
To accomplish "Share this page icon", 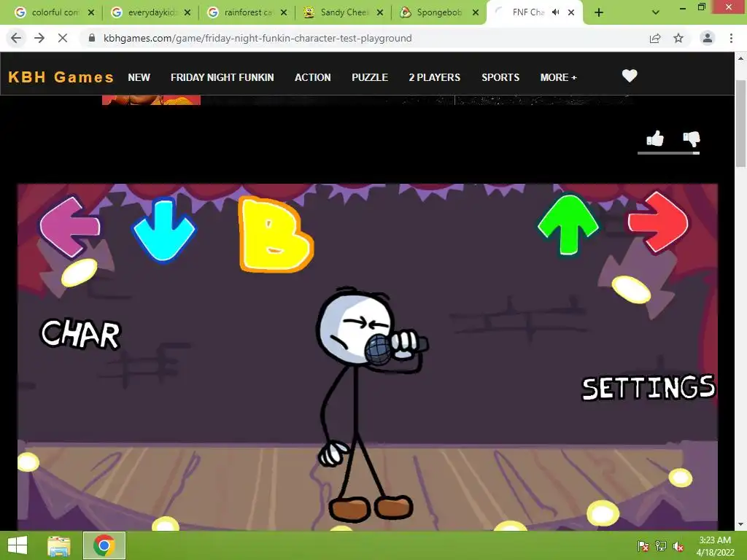I will [x=655, y=38].
